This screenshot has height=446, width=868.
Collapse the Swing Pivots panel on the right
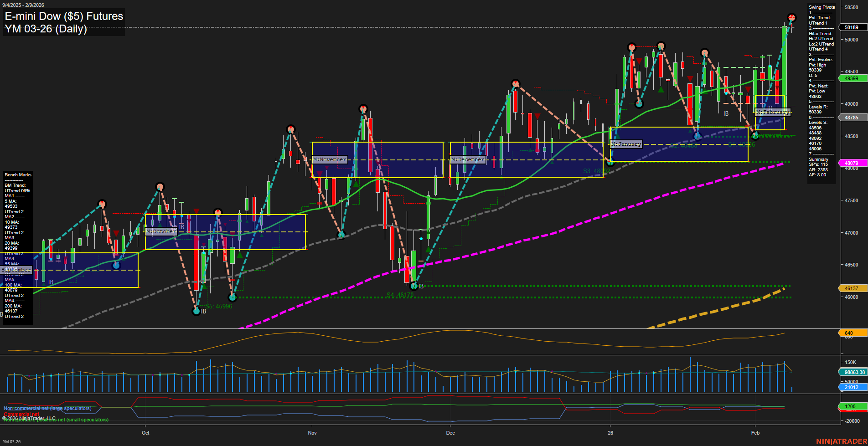(823, 7)
